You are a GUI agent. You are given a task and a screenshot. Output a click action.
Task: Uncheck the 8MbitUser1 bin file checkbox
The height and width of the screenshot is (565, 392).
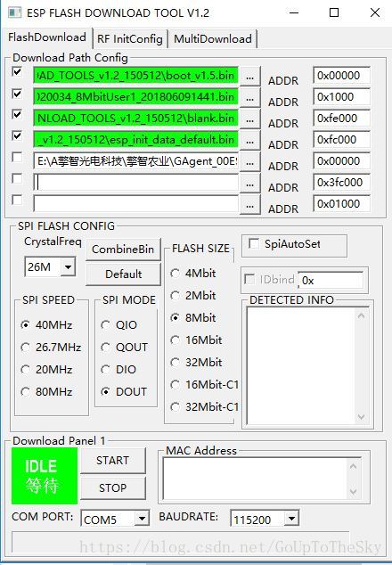coord(17,94)
